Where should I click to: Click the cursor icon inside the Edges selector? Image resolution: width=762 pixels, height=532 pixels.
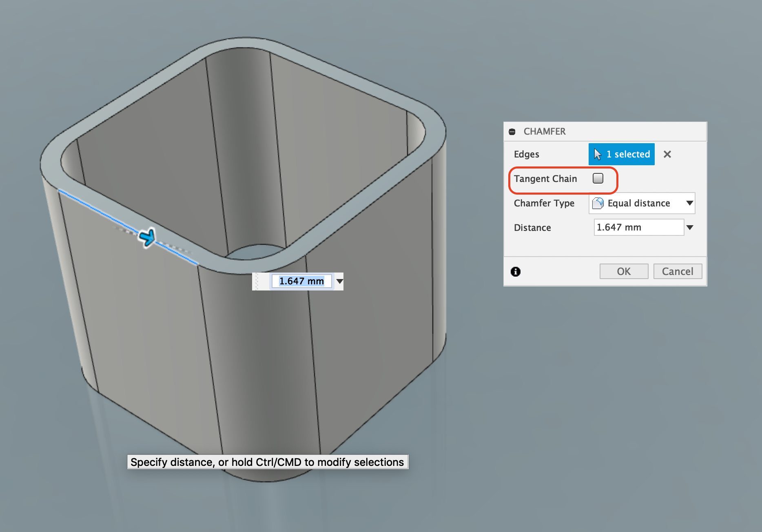(597, 154)
